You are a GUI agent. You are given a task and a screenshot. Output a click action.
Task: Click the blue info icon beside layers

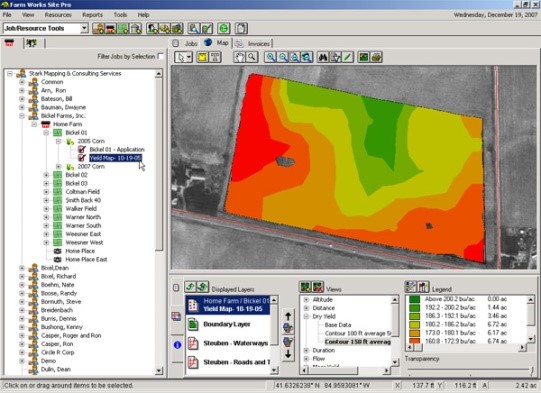point(177,345)
